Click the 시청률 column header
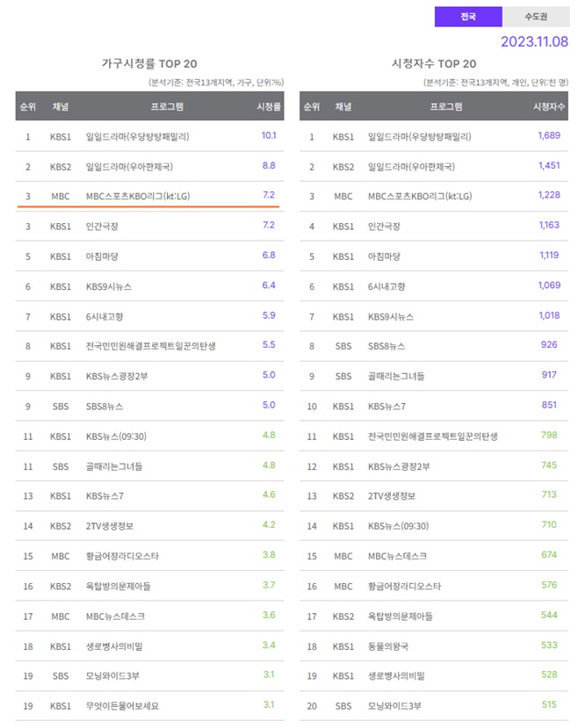This screenshot has height=728, width=578. tap(269, 107)
